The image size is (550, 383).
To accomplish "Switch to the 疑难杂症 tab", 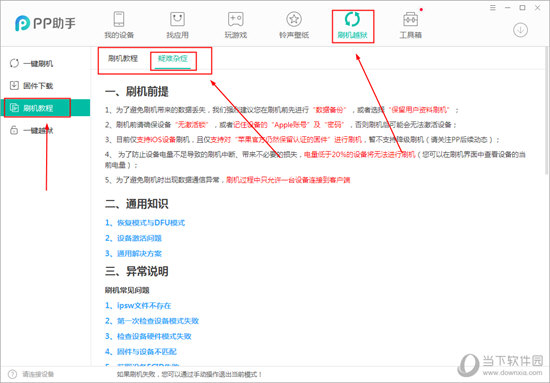I will point(173,59).
